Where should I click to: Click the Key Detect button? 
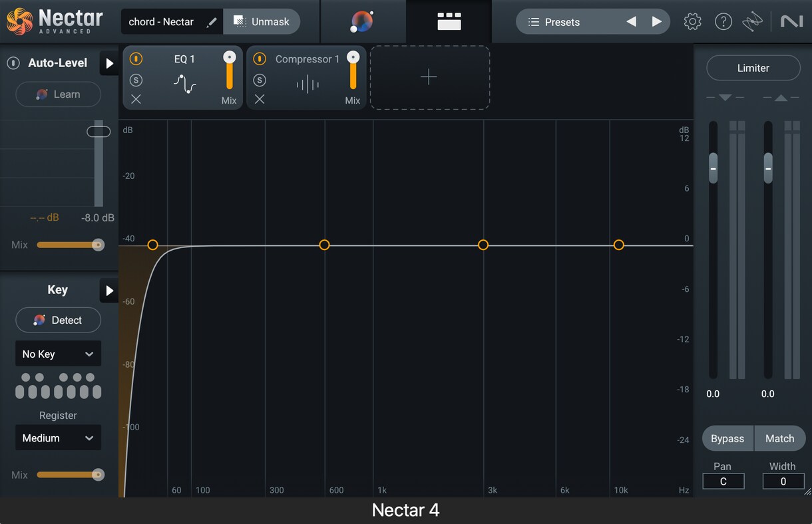click(58, 320)
